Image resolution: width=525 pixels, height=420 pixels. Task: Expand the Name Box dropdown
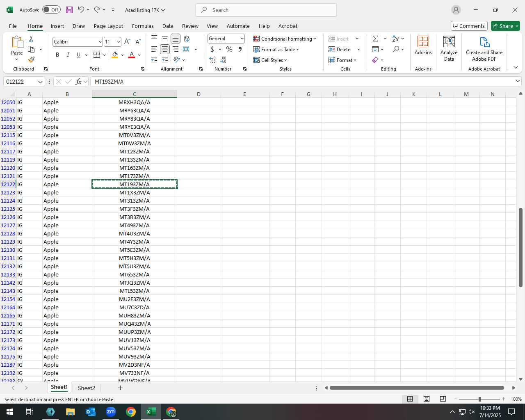(40, 82)
